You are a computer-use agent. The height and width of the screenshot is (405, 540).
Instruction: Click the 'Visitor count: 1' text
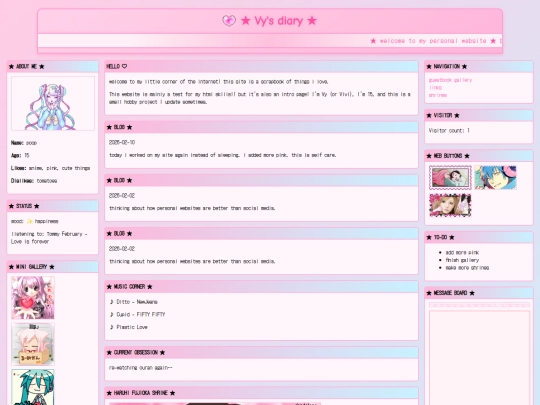(x=449, y=130)
